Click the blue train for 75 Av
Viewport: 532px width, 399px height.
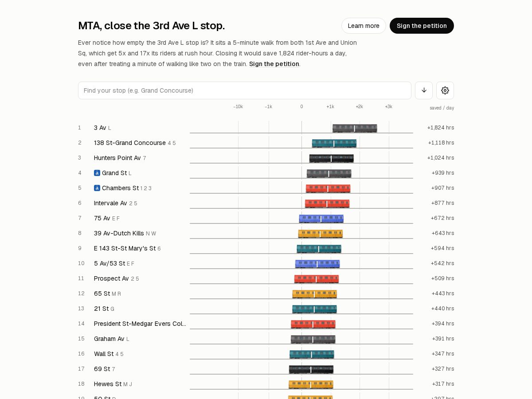[321, 219]
